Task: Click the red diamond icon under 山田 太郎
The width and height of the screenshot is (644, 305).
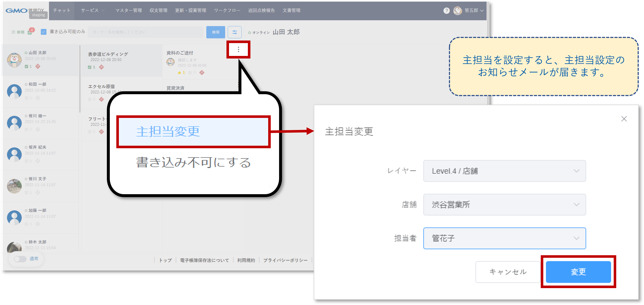Action: (x=38, y=66)
